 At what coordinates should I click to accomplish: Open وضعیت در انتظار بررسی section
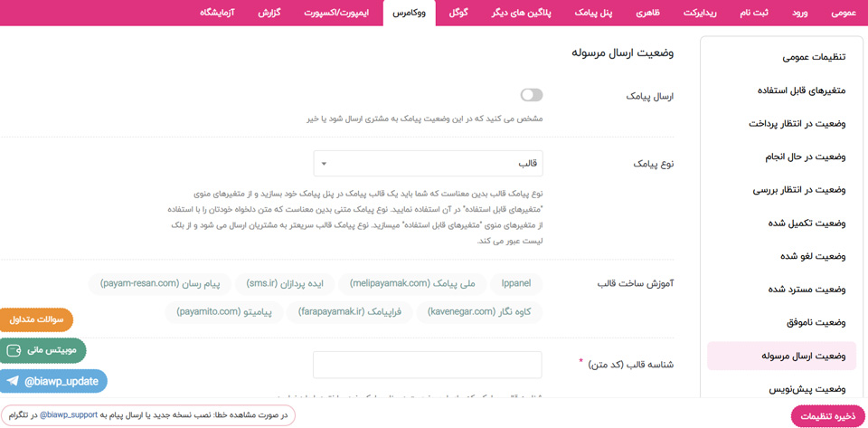[781, 190]
